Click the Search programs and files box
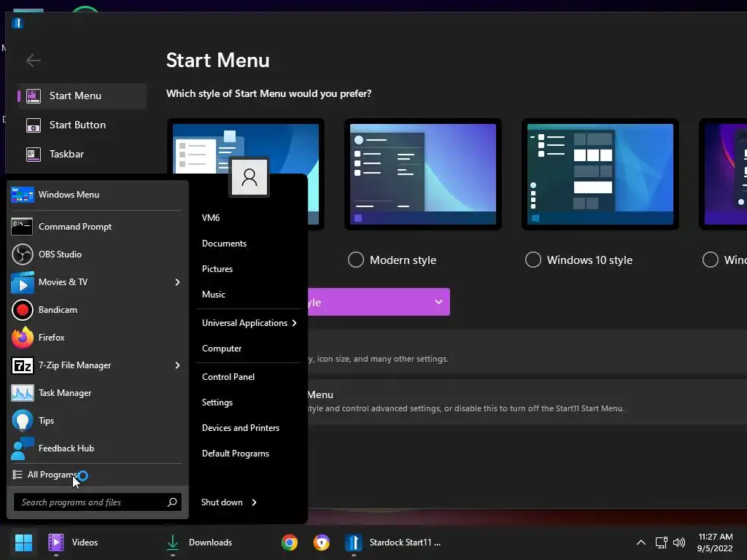This screenshot has height=560, width=747. 98,502
